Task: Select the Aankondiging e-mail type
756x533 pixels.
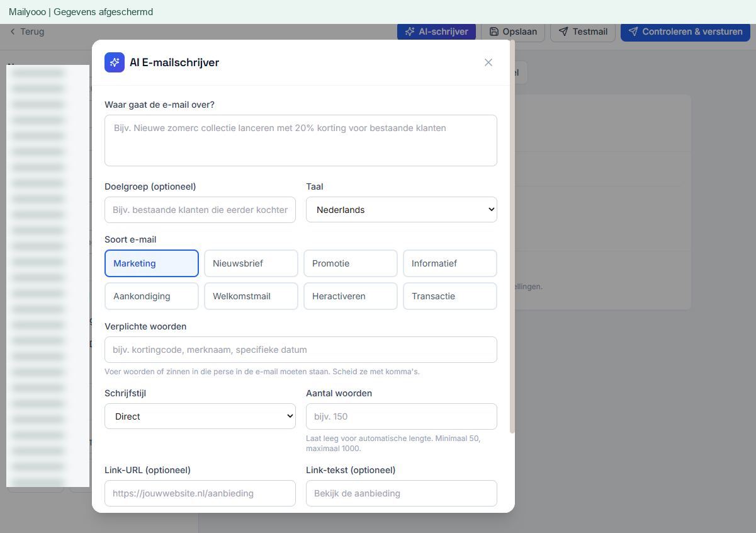Action: pos(152,296)
